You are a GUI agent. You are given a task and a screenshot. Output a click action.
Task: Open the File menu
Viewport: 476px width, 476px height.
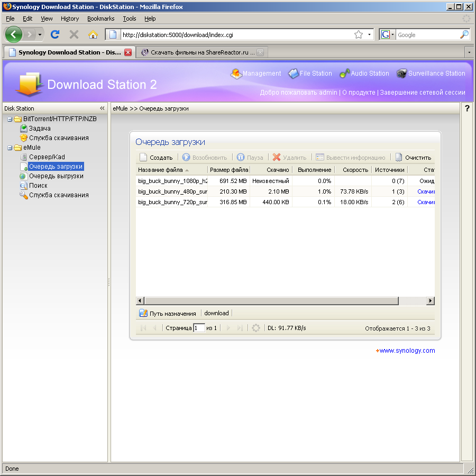10,19
